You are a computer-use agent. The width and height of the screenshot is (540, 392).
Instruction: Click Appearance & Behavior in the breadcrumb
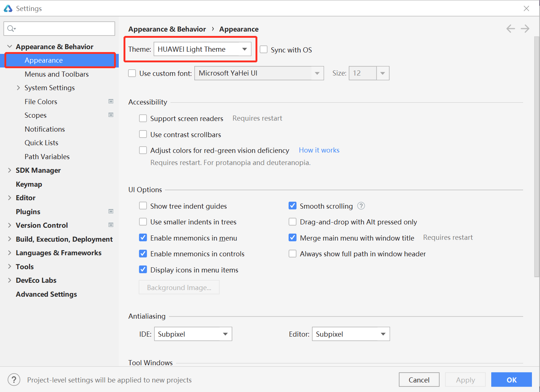[167, 29]
